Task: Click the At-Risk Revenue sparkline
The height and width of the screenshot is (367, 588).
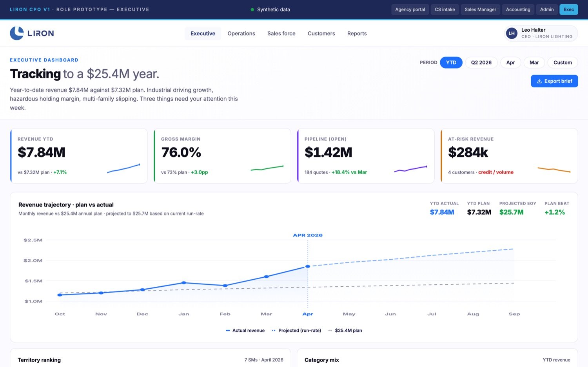Action: 554,170
